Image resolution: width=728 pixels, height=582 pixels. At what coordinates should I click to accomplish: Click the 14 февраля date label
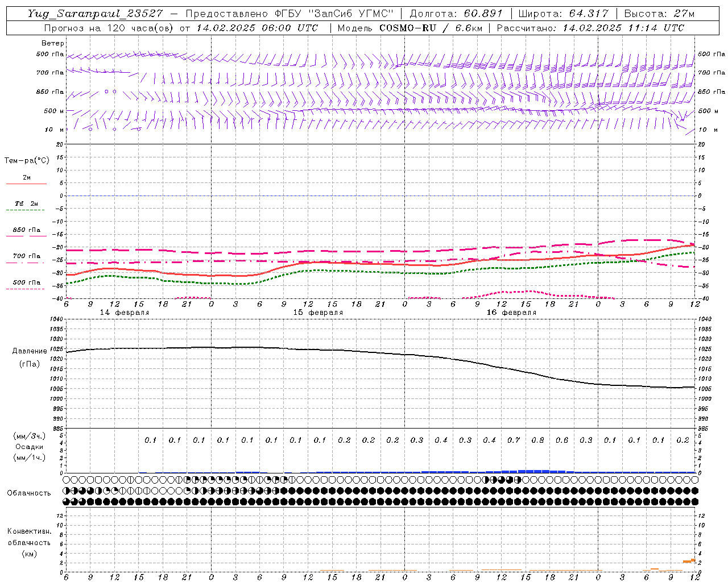coord(125,313)
